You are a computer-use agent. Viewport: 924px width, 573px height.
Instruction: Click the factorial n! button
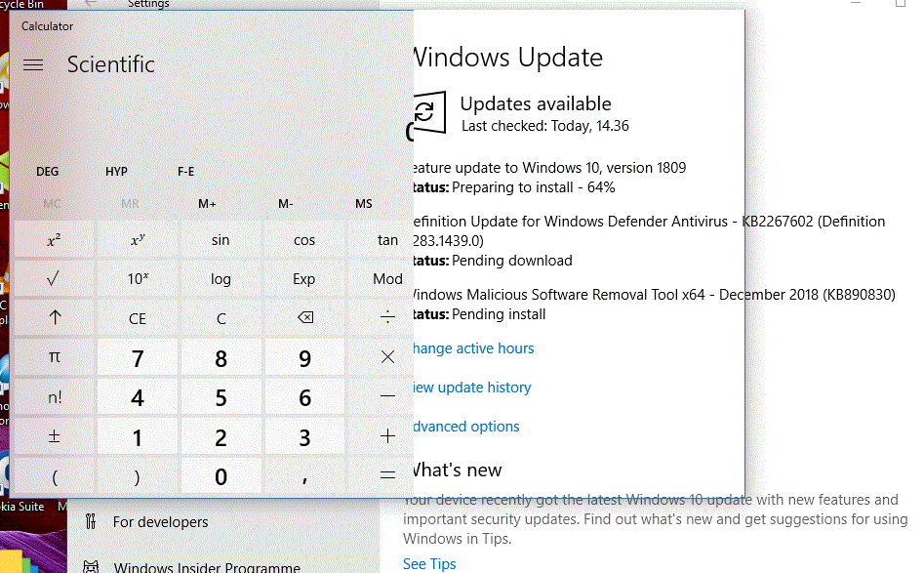click(55, 396)
